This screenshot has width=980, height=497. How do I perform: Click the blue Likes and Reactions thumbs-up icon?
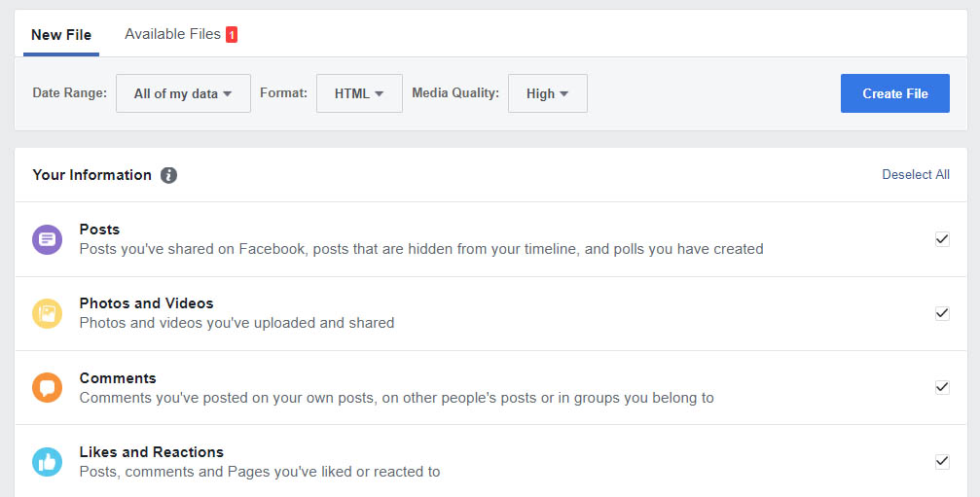click(x=47, y=461)
